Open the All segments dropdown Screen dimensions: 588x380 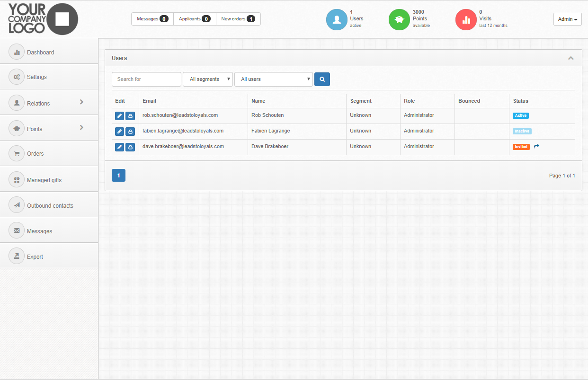coord(208,79)
